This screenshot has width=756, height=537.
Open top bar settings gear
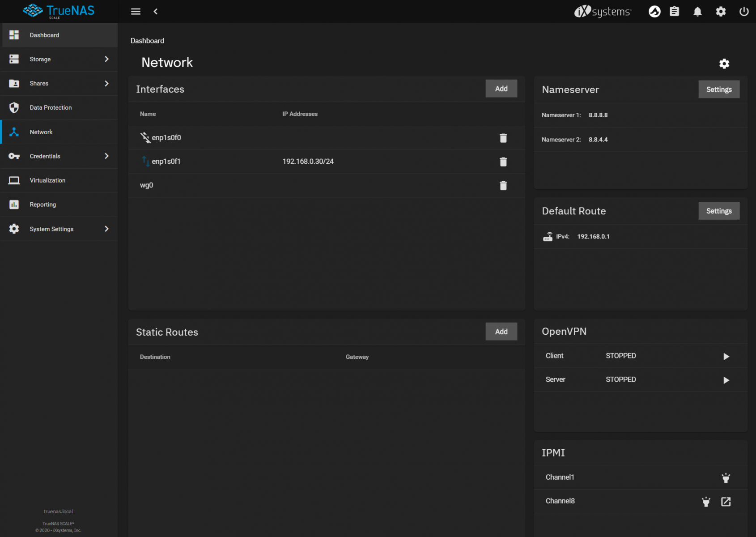coord(721,12)
